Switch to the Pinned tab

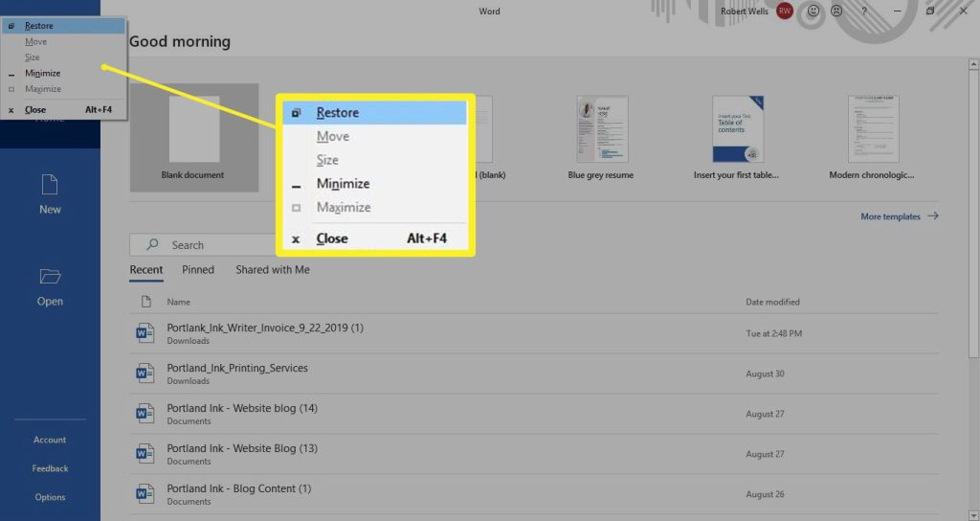click(x=198, y=270)
